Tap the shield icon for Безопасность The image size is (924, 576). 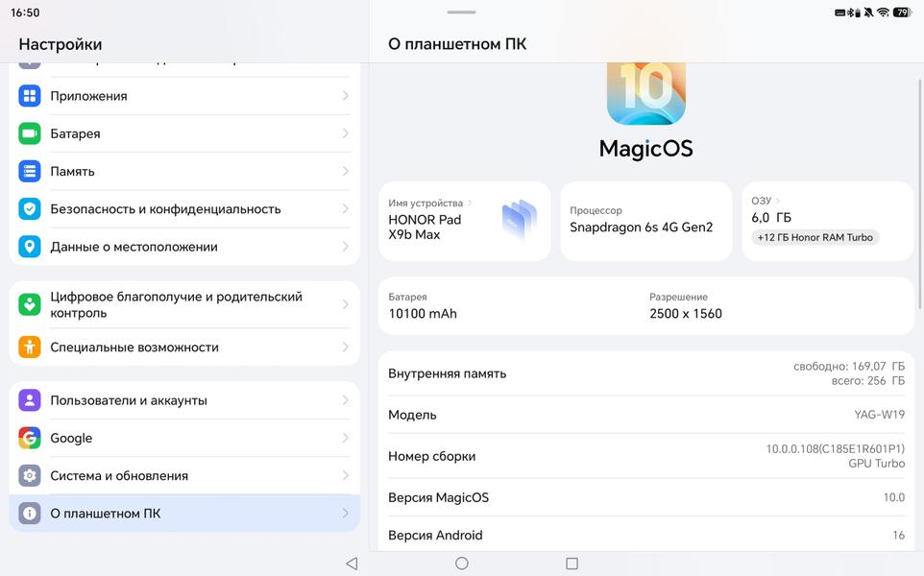(30, 208)
